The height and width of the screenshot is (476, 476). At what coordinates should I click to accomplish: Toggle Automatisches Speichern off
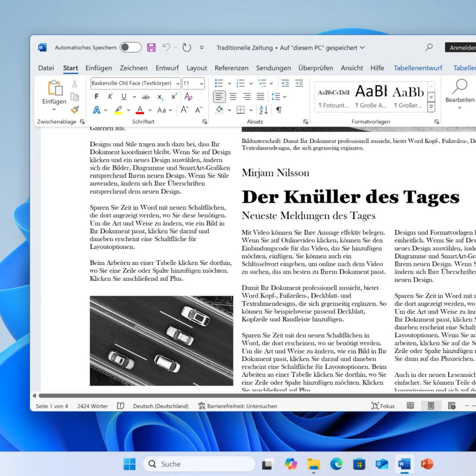130,47
